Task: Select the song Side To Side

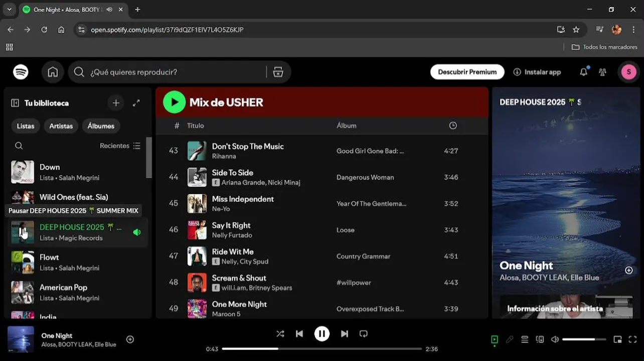Action: [x=232, y=172]
